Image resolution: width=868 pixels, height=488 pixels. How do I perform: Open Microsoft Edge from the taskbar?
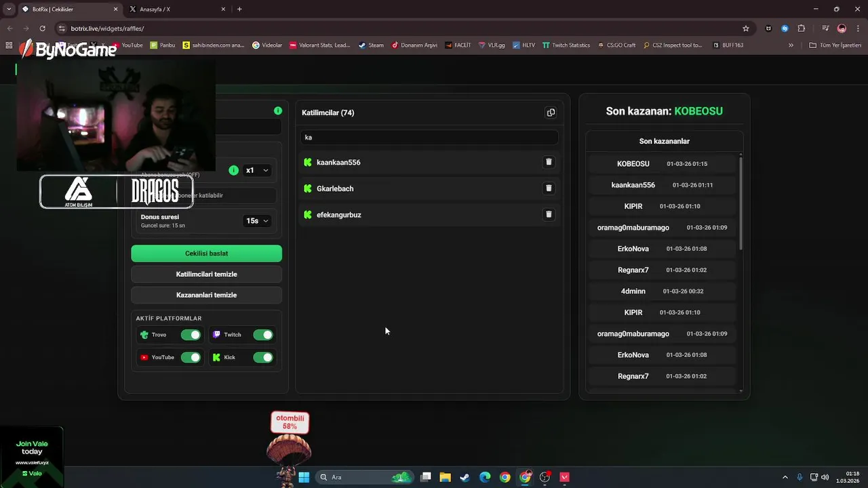485,477
